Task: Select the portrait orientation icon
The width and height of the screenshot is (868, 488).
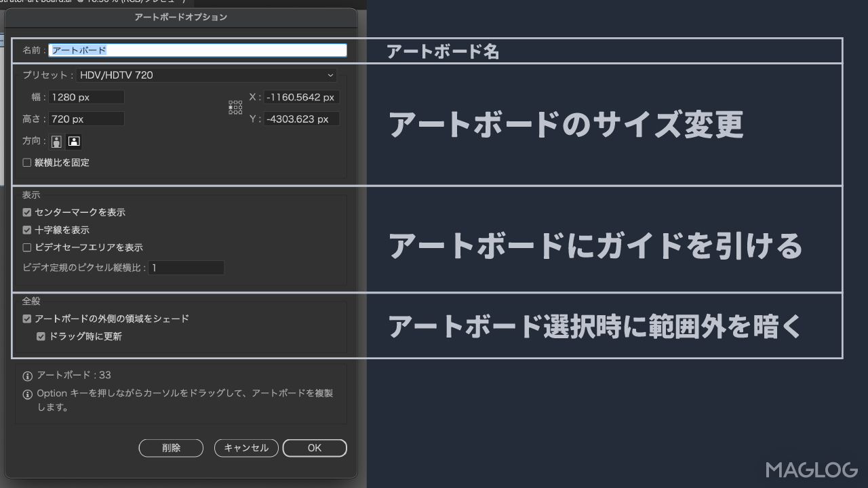Action: click(x=56, y=141)
